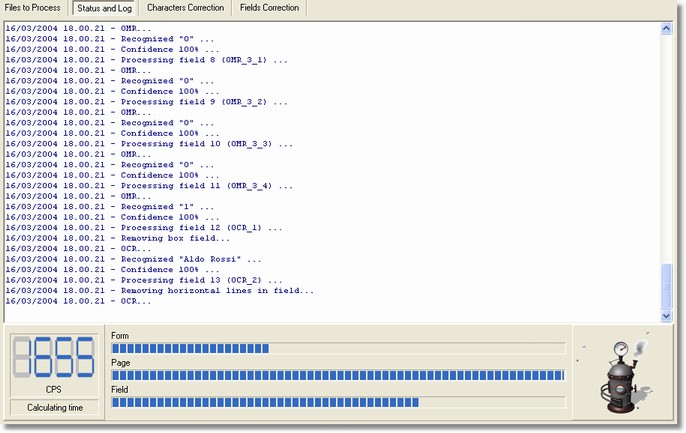
Task: Click the CPS label
Action: tap(53, 389)
